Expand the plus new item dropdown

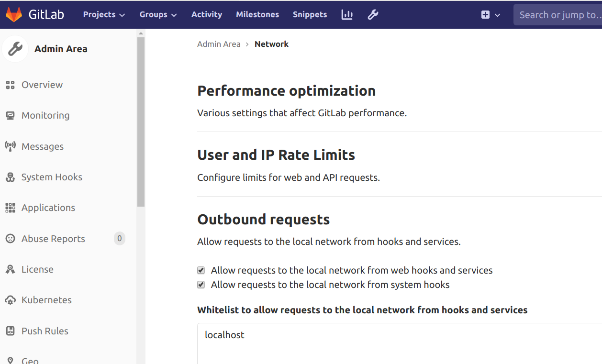pyautogui.click(x=491, y=15)
